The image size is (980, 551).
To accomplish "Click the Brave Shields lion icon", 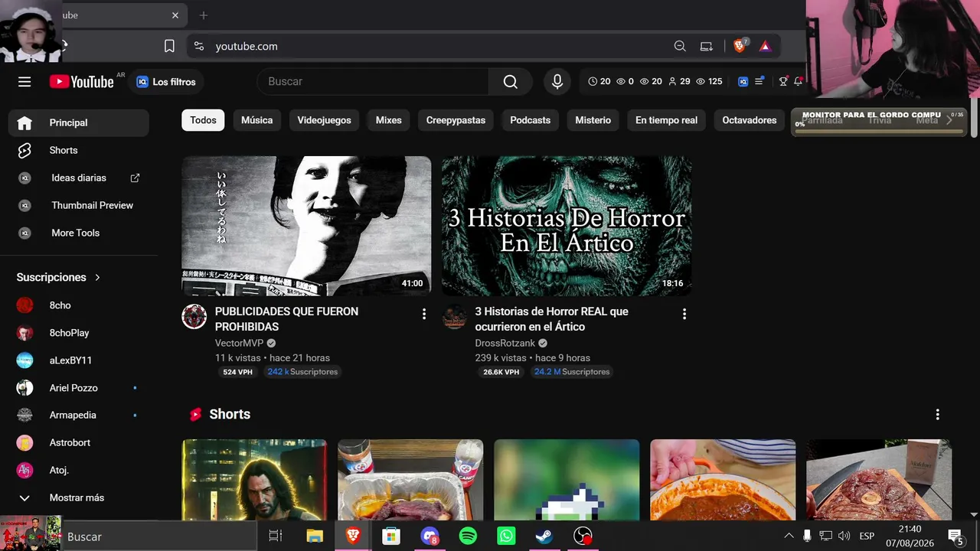I will tap(740, 46).
